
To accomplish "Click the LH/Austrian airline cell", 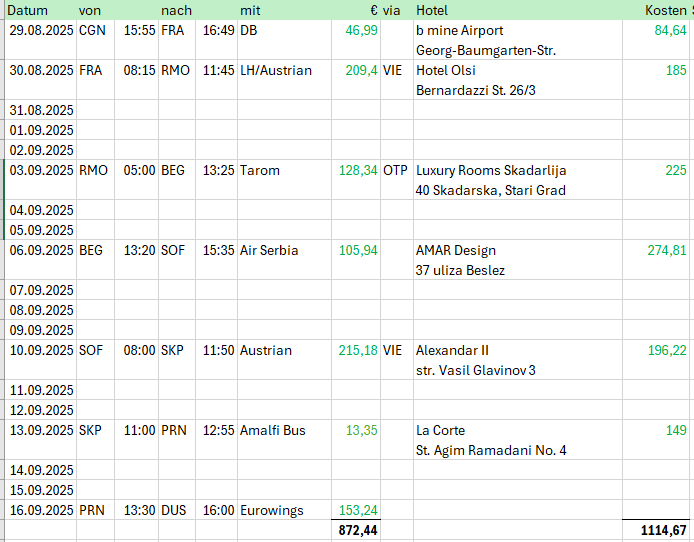I will 284,80.
